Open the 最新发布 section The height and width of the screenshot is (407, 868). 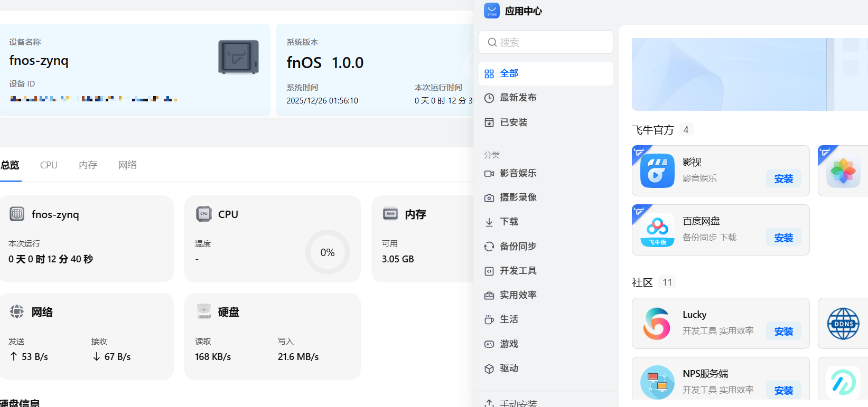coord(518,98)
